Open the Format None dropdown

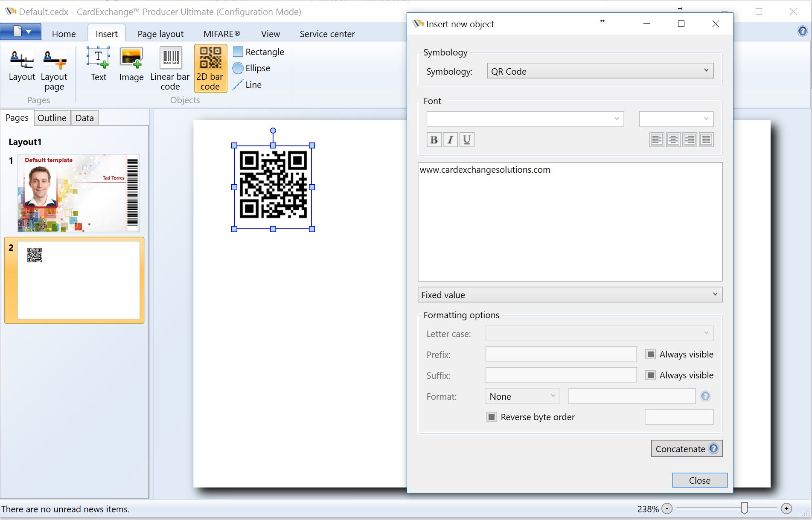(523, 396)
